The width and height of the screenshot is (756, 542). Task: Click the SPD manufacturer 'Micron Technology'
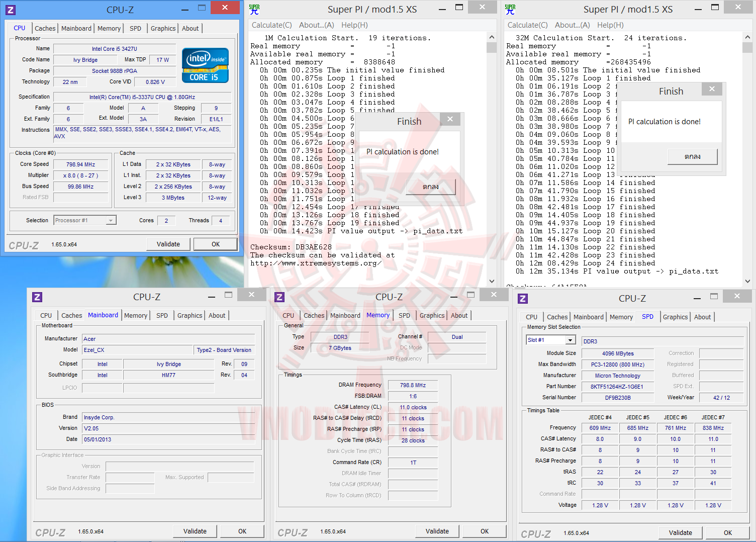pos(618,376)
